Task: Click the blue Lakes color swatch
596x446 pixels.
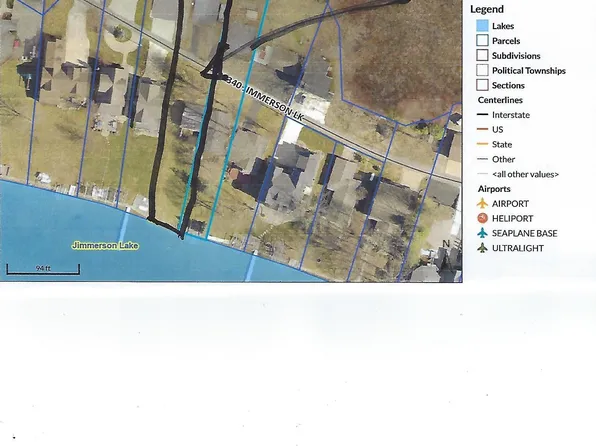Action: pyautogui.click(x=482, y=25)
